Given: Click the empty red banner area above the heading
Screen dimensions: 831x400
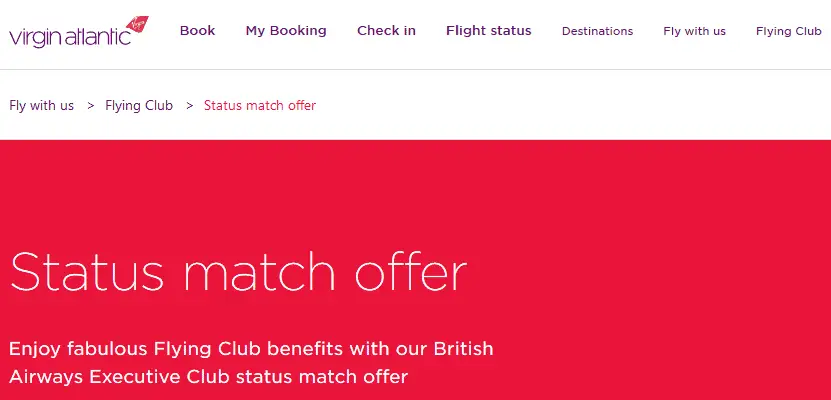Looking at the screenshot, I should click(415, 190).
